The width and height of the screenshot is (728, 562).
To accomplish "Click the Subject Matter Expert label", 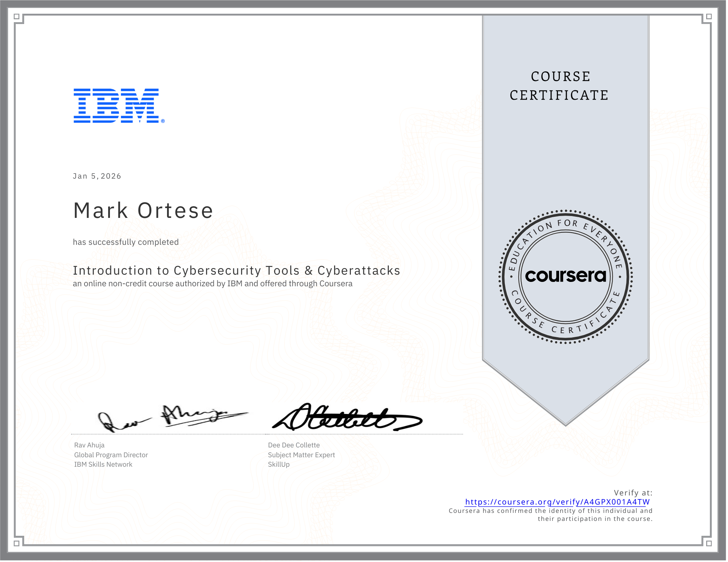I will (x=301, y=455).
